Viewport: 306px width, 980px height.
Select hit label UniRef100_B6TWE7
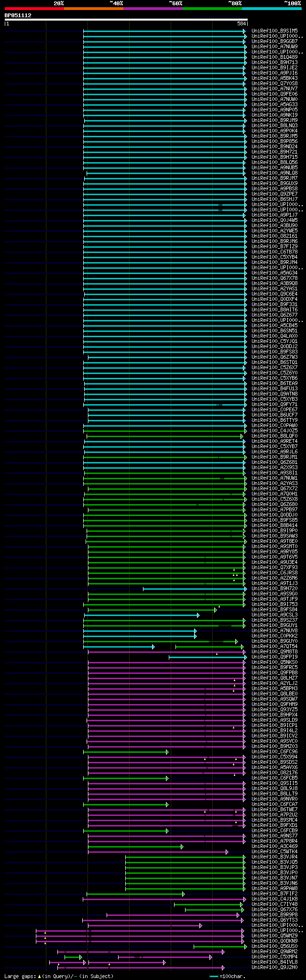[274, 810]
